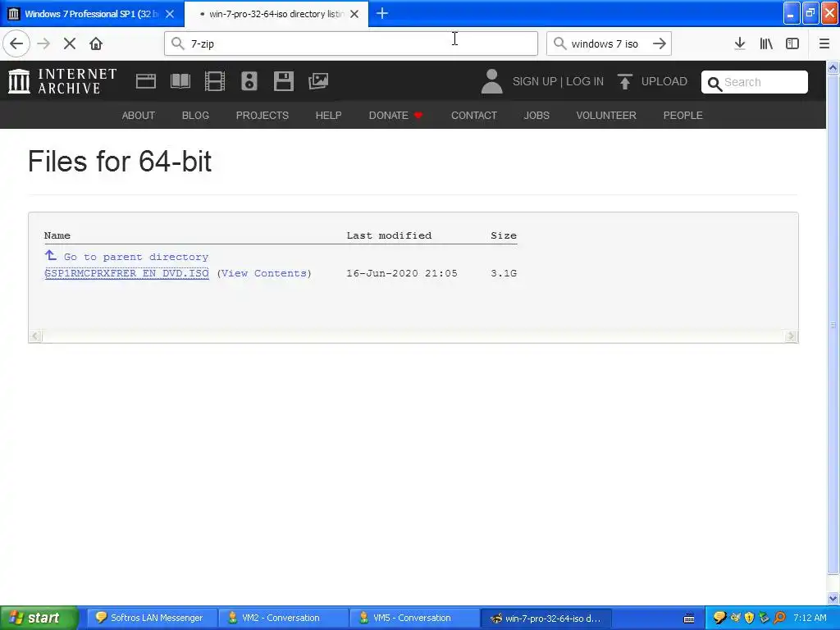Open the browser home page

tap(96, 43)
